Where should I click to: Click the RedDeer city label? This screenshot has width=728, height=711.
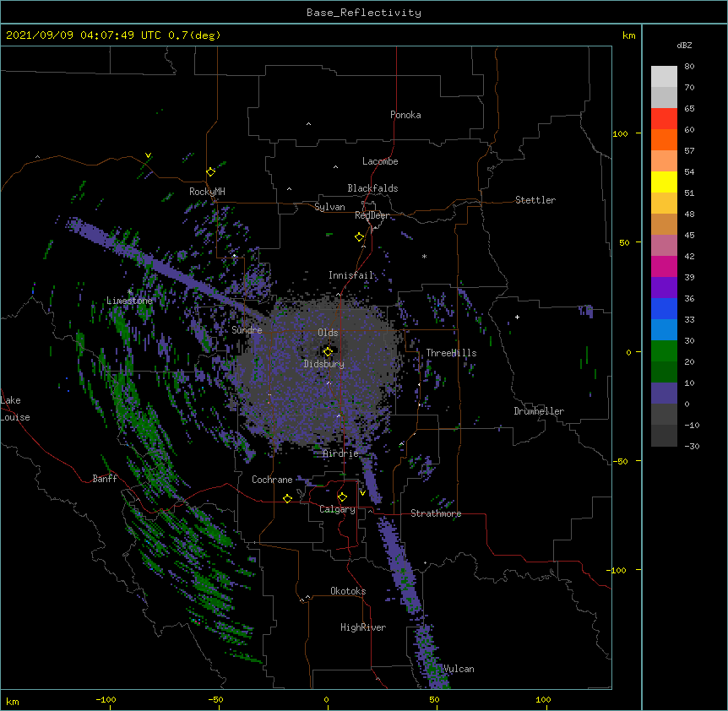coord(372,215)
